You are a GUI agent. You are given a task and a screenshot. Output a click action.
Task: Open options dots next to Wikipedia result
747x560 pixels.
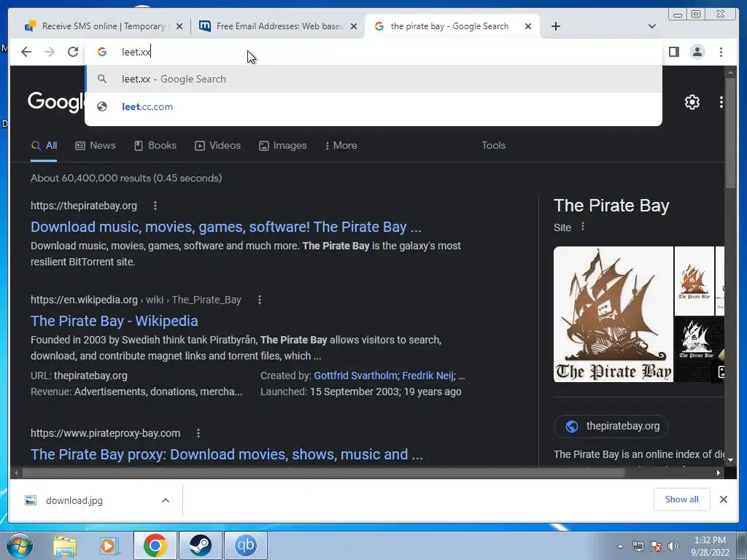(259, 300)
